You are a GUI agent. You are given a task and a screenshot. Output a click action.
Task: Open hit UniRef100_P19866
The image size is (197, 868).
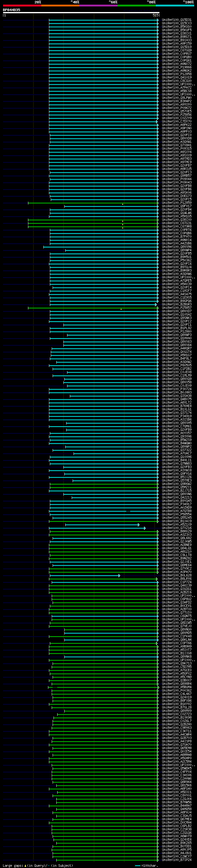pos(177,67)
